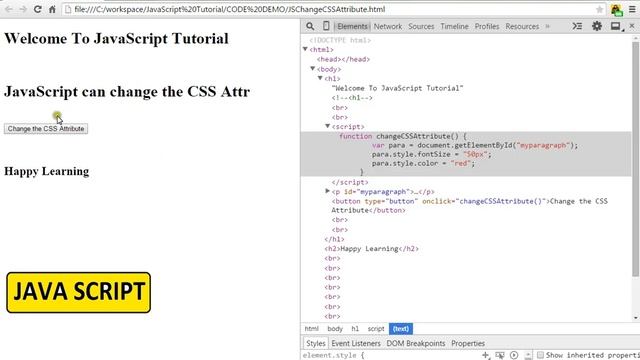Viewport: 640px width, 360px height.
Task: Click the Happy Learning heading on the page
Action: point(47,171)
